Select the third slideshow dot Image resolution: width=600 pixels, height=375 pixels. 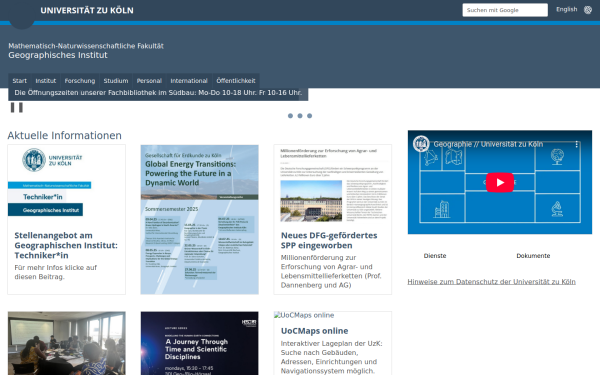click(310, 116)
